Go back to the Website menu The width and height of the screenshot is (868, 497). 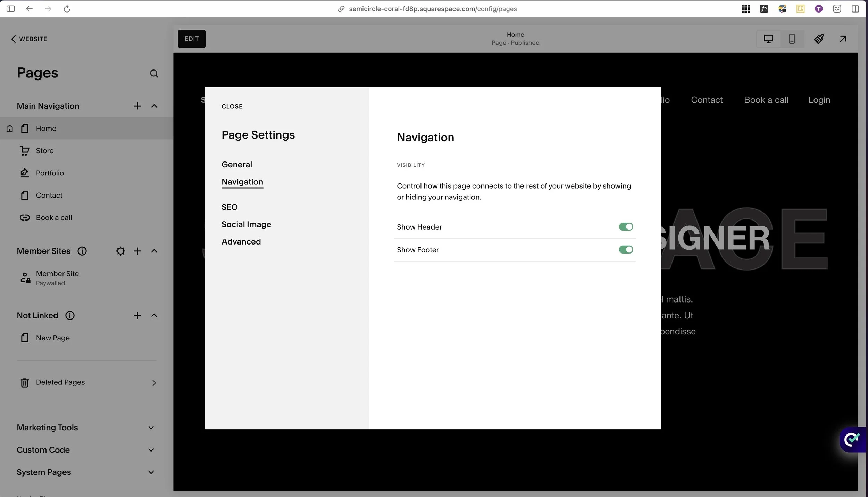[x=29, y=39]
